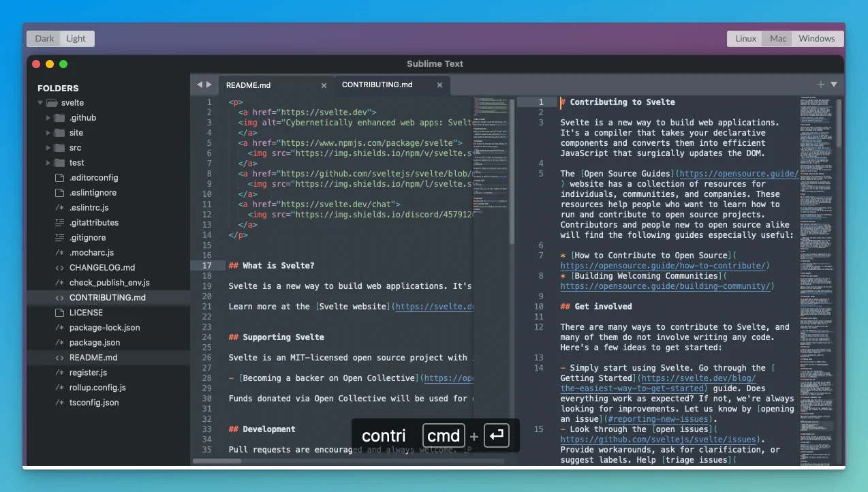868x492 pixels.
Task: Click the test folder icon
Action: [x=59, y=163]
